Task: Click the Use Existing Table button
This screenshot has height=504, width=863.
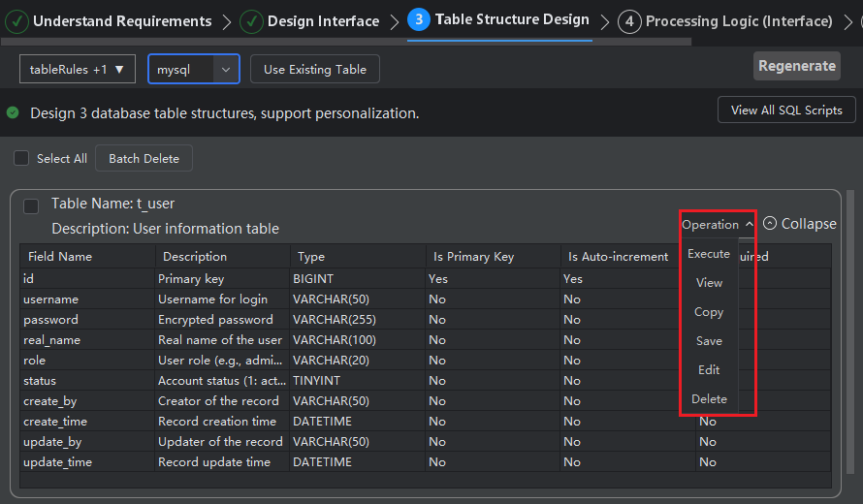Action: [x=315, y=70]
